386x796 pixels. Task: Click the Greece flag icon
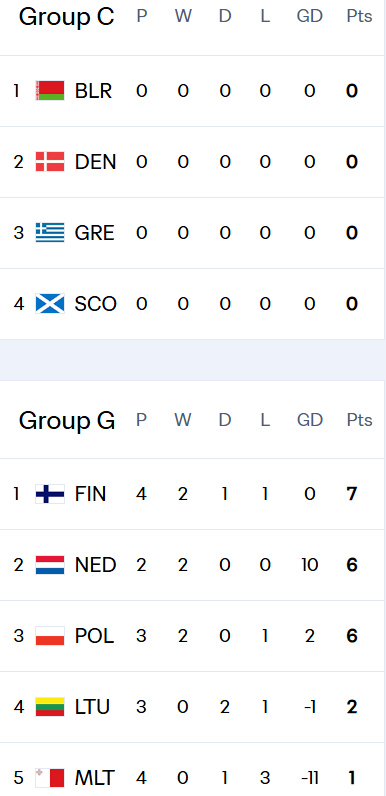(x=50, y=233)
